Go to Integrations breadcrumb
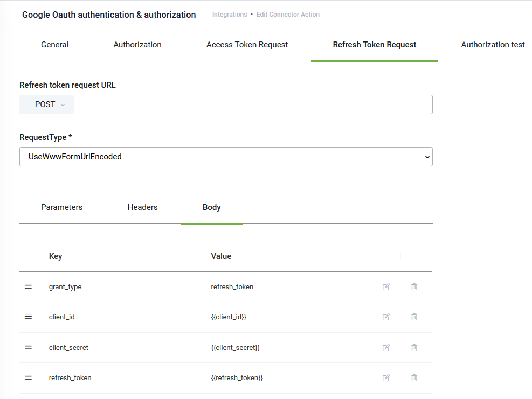 point(230,15)
